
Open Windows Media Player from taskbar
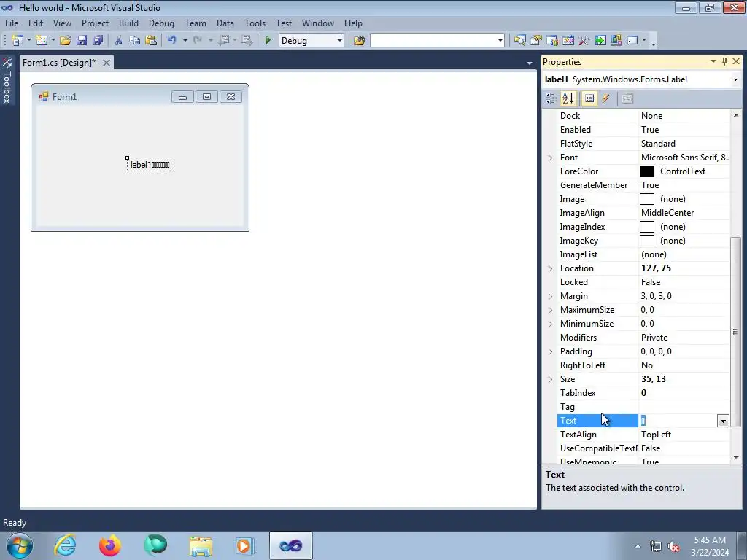[245, 545]
